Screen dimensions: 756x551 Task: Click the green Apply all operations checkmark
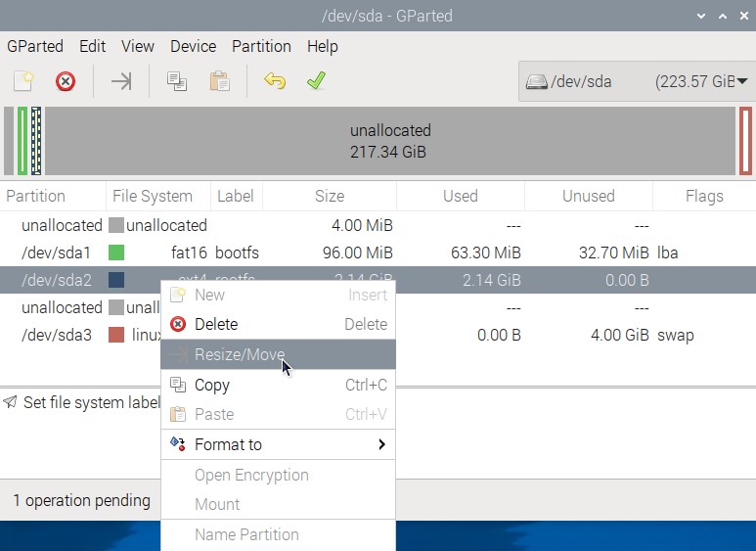pyautogui.click(x=316, y=80)
